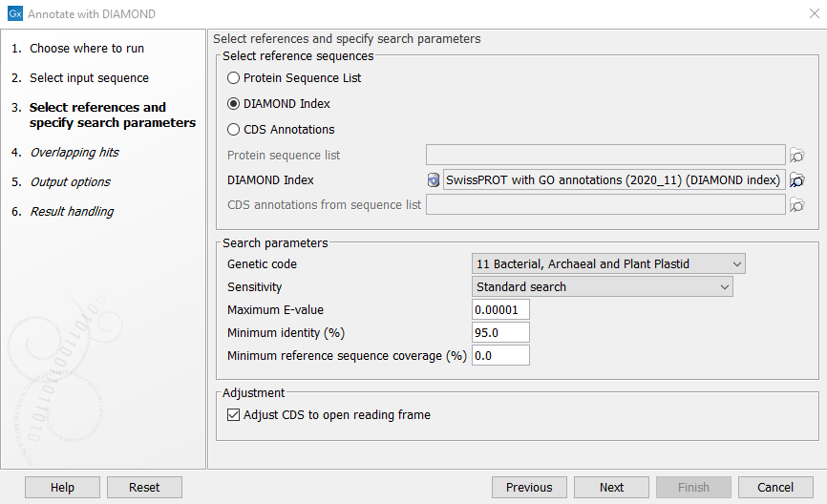Select the DIAMOND Index radio button

pyautogui.click(x=233, y=104)
